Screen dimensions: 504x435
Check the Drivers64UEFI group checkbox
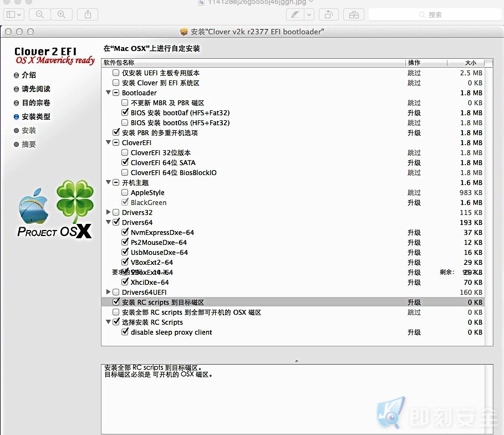116,291
